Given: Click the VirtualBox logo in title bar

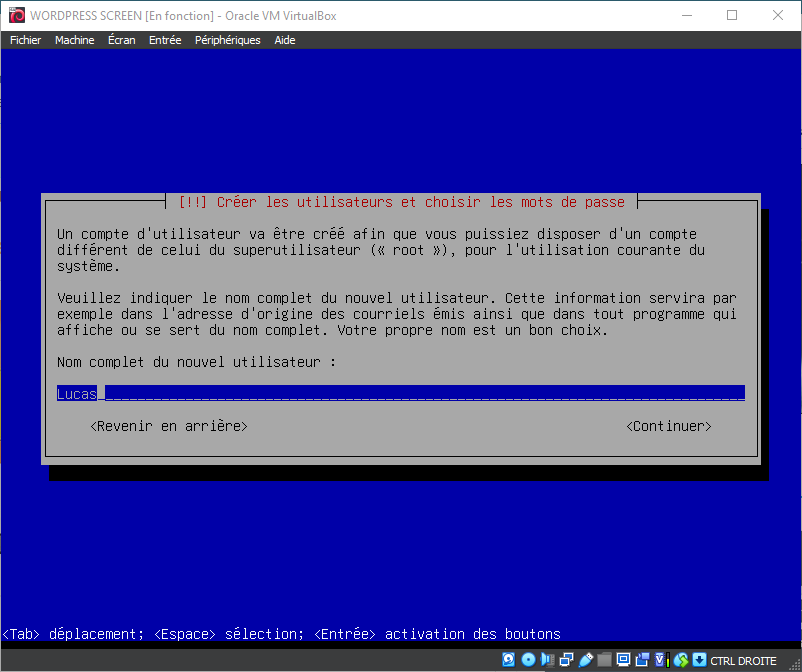Looking at the screenshot, I should tap(16, 15).
